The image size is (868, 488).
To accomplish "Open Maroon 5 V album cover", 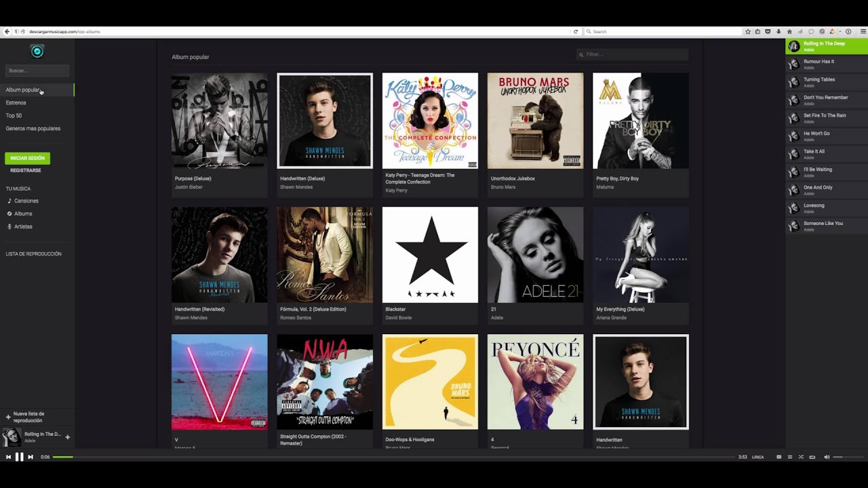I will pyautogui.click(x=220, y=382).
